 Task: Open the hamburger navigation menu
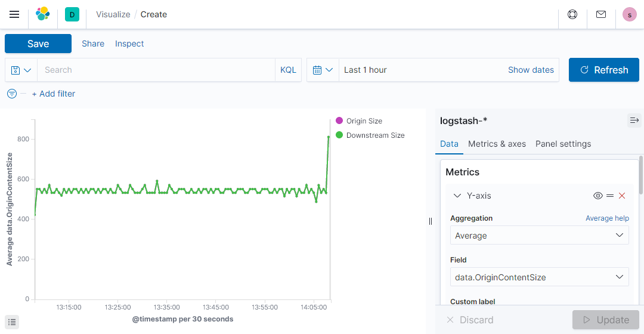tap(14, 14)
